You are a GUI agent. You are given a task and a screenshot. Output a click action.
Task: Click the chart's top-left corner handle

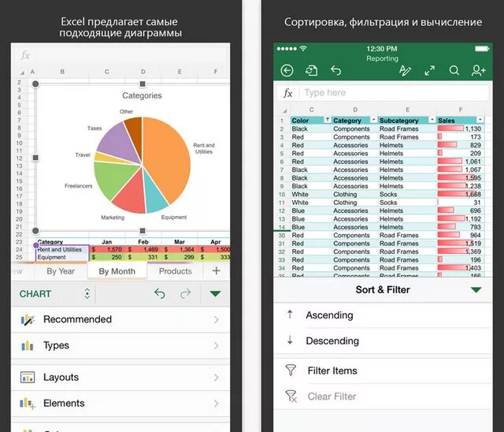(35, 84)
